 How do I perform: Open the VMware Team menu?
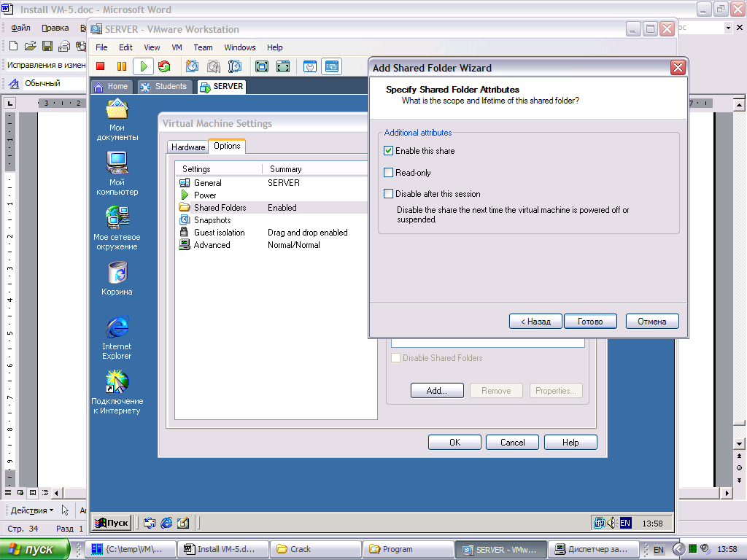click(x=203, y=47)
